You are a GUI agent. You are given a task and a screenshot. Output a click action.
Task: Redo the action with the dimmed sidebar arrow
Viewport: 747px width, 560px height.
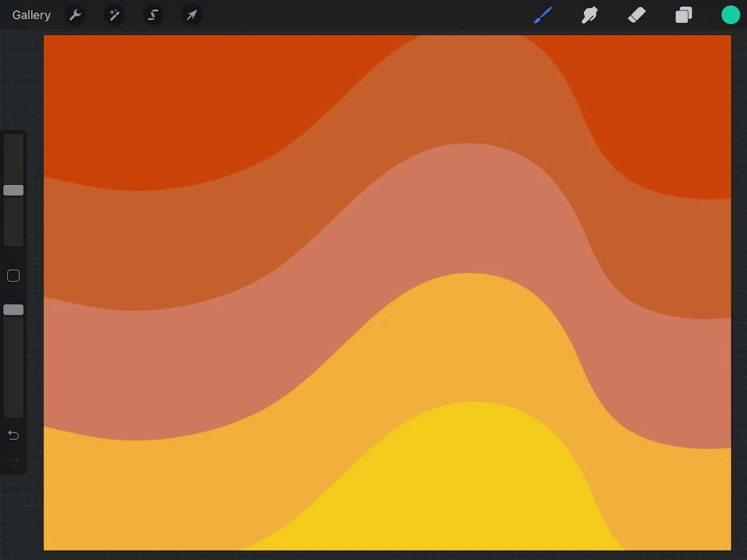(13, 462)
